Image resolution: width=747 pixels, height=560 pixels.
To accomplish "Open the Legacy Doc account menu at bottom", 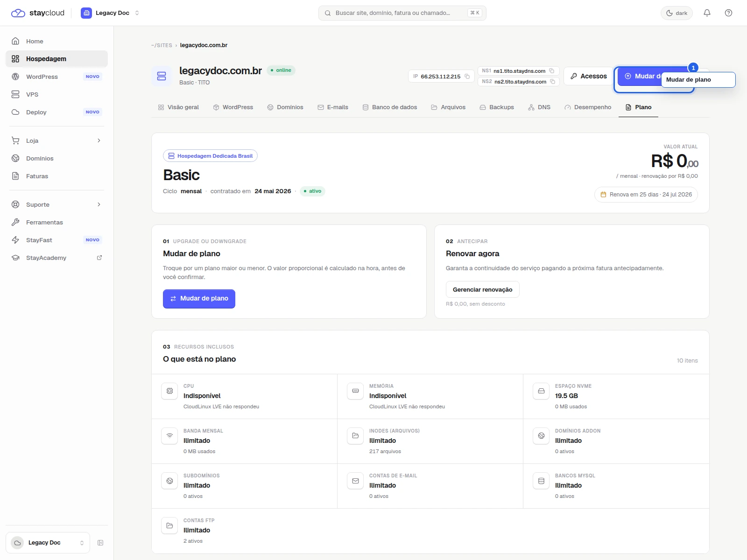I will (x=48, y=543).
